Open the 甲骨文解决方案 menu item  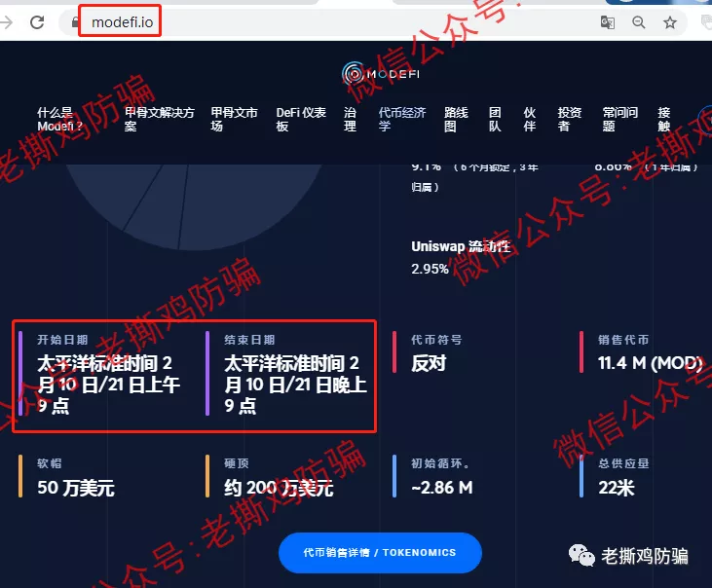click(x=160, y=119)
